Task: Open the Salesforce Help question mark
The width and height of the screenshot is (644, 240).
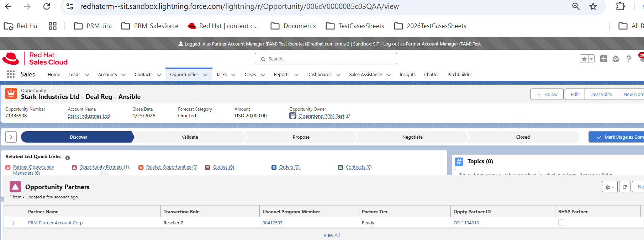Action: 629,59
